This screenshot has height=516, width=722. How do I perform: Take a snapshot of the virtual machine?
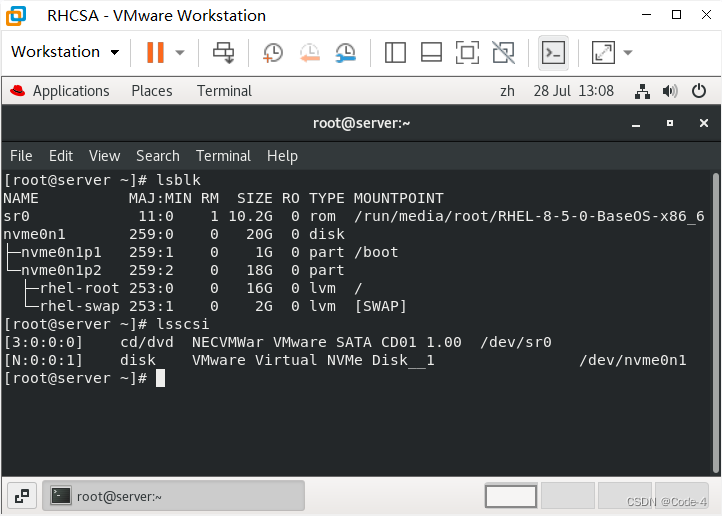273,52
